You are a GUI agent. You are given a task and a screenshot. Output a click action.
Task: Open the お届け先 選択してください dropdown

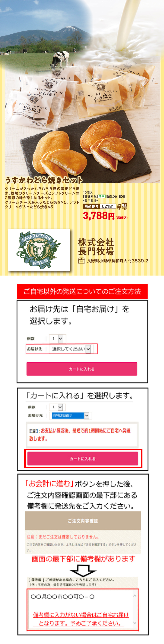(70, 349)
